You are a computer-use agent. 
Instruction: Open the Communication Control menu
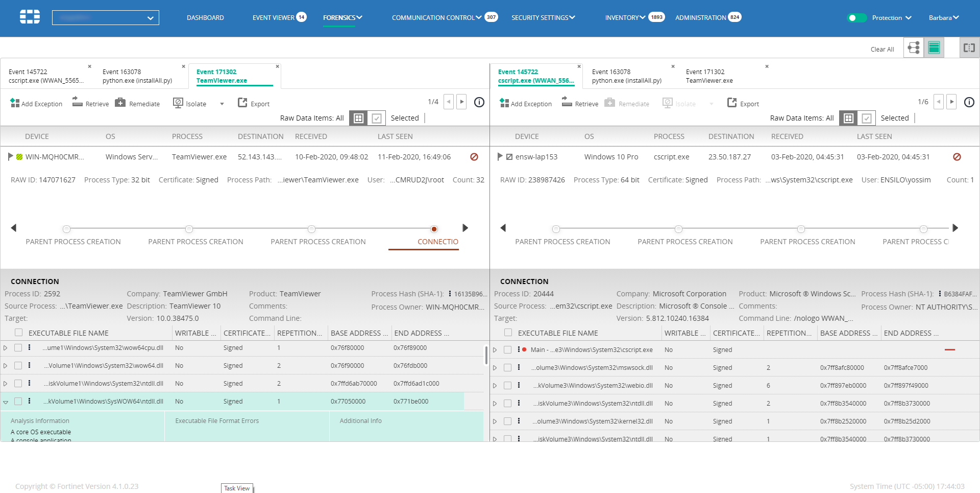(436, 17)
